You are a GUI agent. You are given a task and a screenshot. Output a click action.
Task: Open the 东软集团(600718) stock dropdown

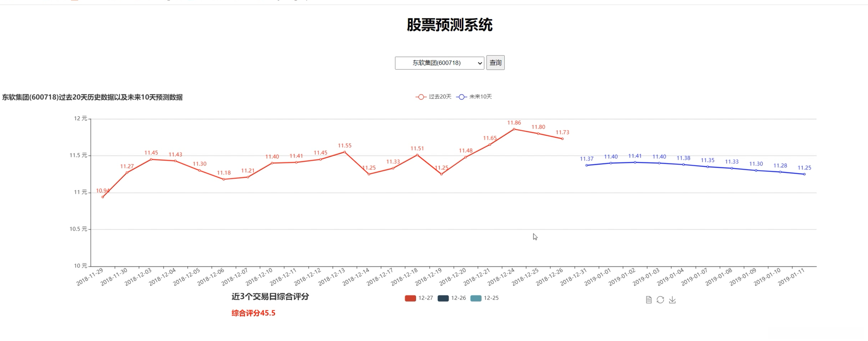click(440, 63)
